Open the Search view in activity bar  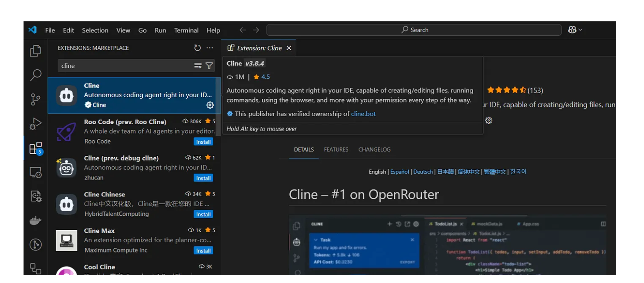pyautogui.click(x=35, y=75)
